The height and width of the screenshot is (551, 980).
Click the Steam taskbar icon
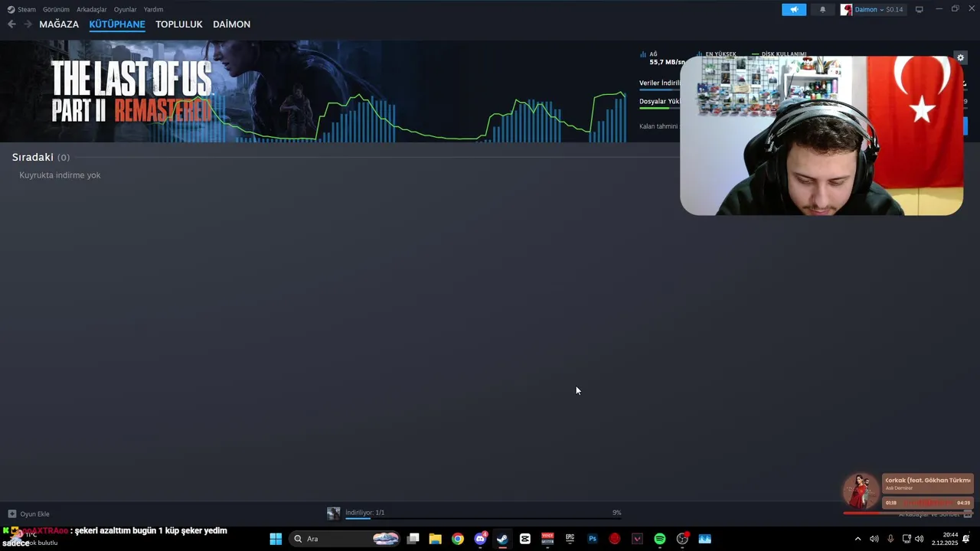[502, 539]
